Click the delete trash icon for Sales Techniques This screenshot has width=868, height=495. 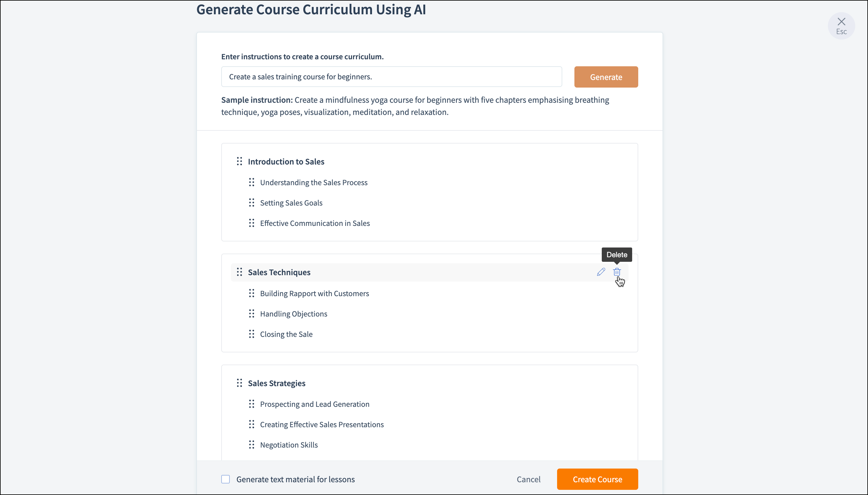point(617,272)
